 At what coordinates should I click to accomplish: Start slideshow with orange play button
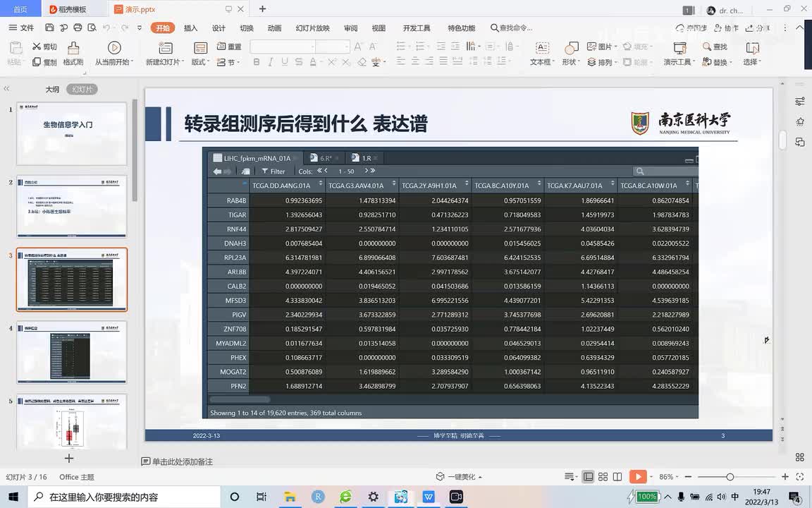pyautogui.click(x=638, y=477)
